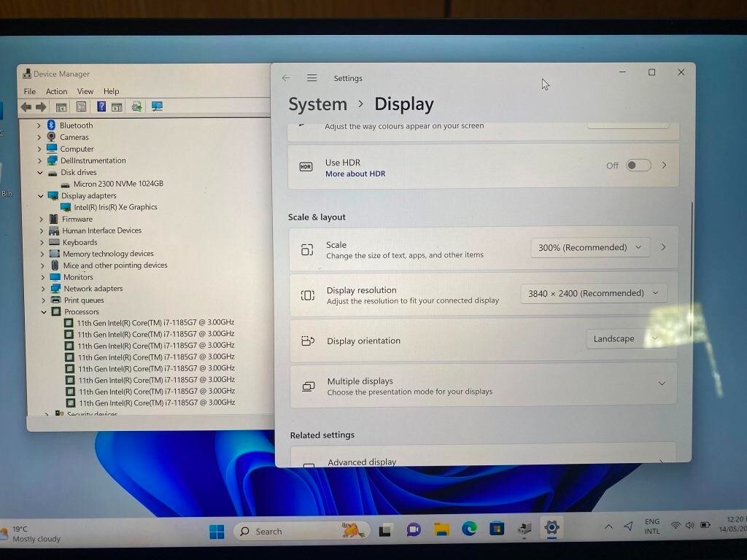Click the blue Help question-mark toolbar icon
Image resolution: width=747 pixels, height=560 pixels.
point(101,106)
